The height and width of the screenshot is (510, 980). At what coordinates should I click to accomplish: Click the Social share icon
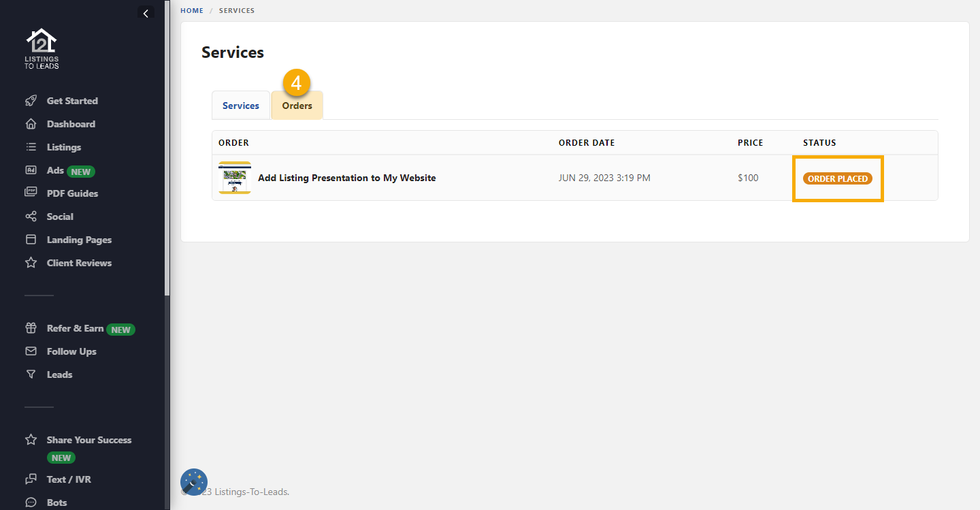point(31,217)
